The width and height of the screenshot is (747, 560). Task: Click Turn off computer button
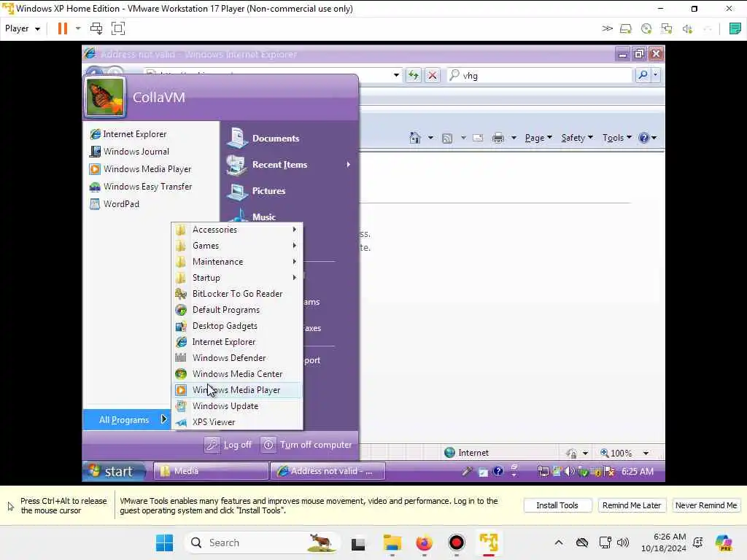point(307,445)
